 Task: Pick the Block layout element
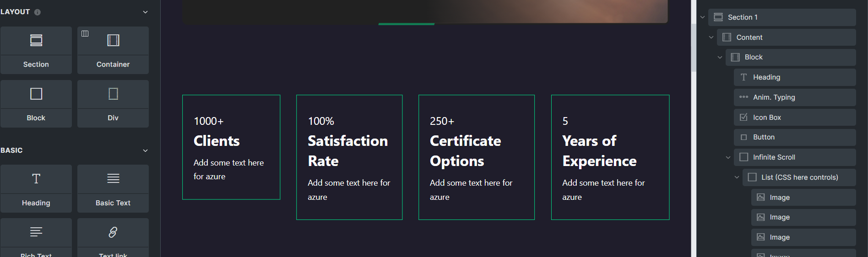tap(36, 104)
